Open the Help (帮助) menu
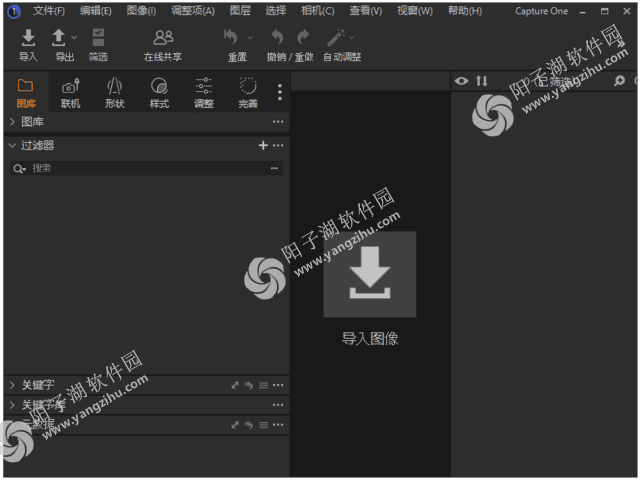Screen dimensions: 640x480 tap(465, 11)
